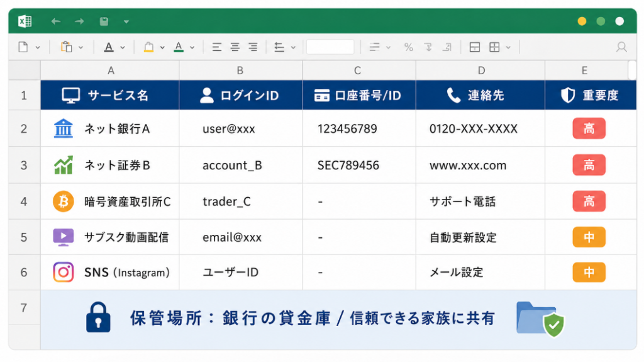
Task: Select cell containing 123456789
Action: pyautogui.click(x=359, y=128)
